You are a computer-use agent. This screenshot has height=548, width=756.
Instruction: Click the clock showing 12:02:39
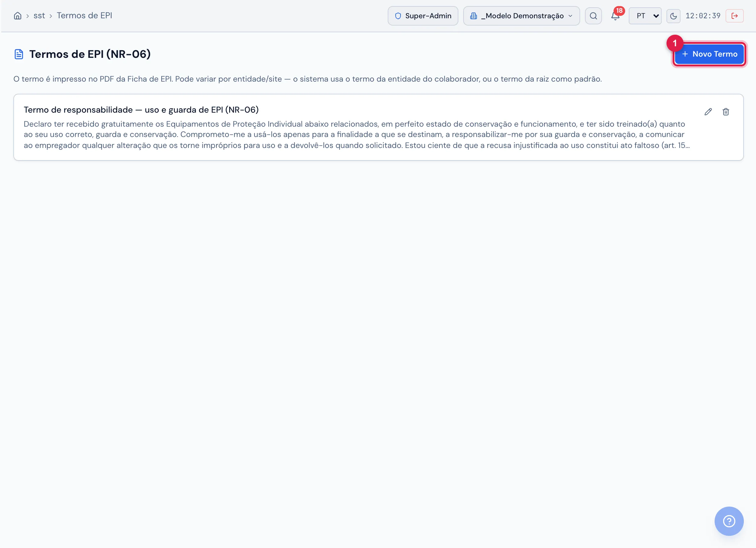click(x=703, y=16)
